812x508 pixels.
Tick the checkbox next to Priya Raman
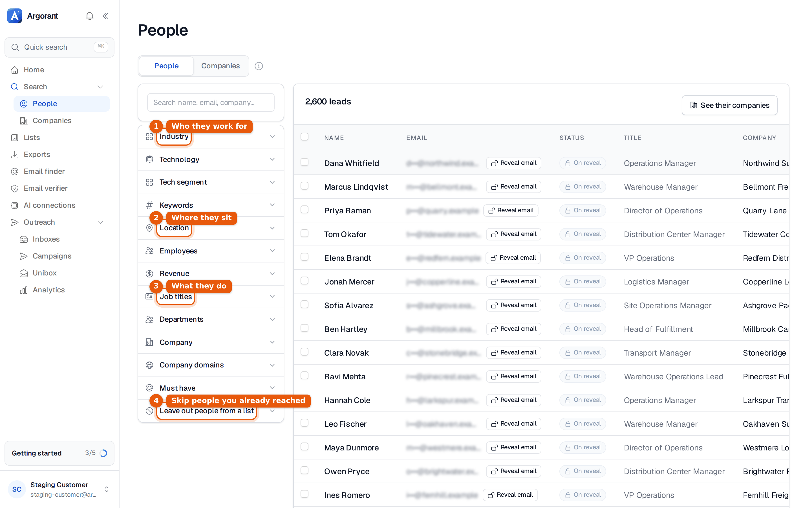tap(304, 210)
